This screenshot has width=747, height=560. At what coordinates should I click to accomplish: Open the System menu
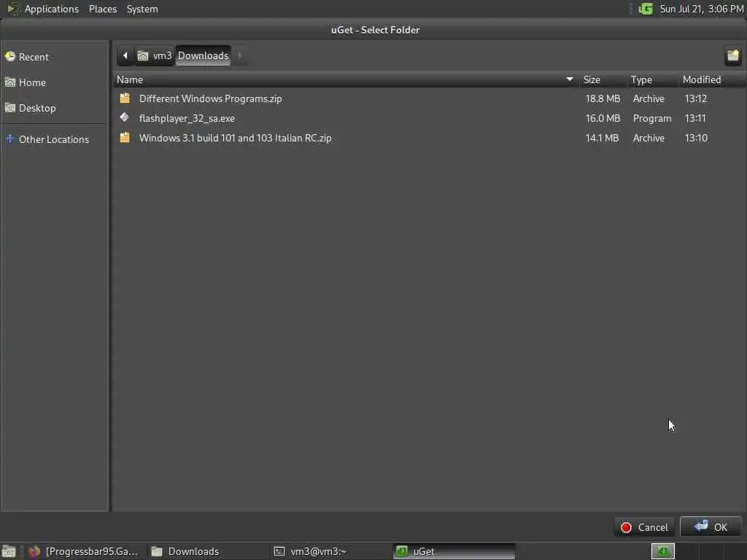(x=142, y=9)
